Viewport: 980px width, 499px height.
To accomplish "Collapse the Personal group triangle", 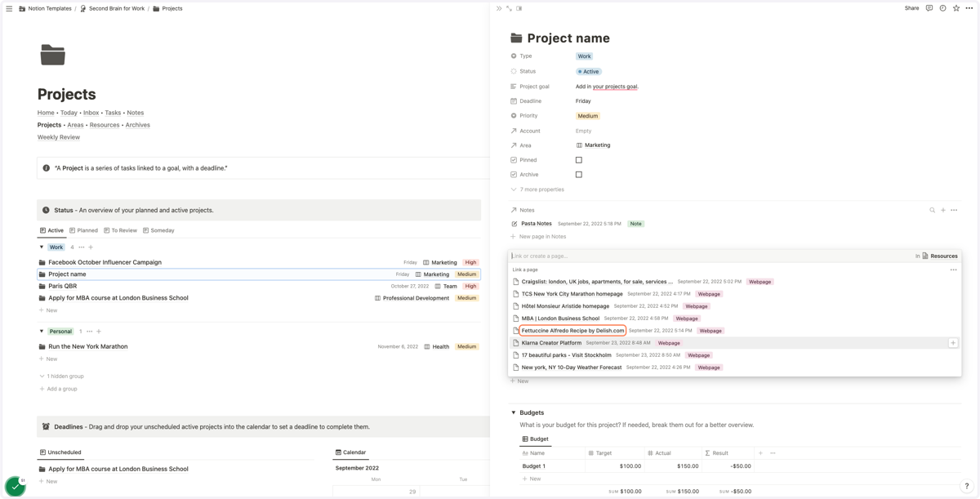I will click(42, 332).
